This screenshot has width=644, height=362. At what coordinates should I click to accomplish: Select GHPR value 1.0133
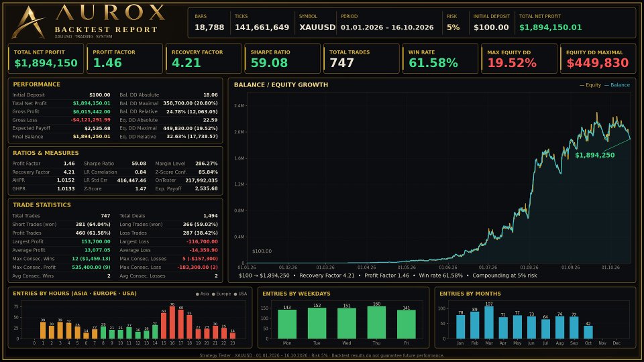tap(66, 189)
